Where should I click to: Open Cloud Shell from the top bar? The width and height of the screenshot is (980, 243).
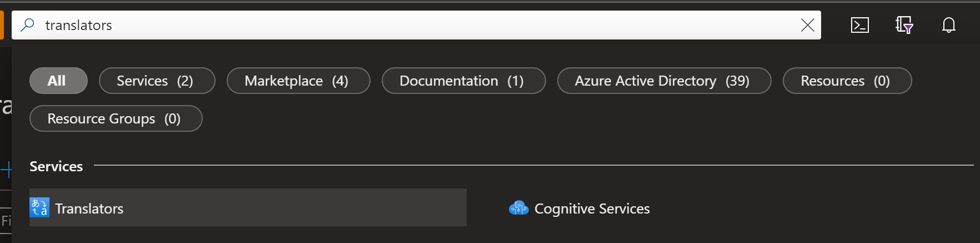(859, 25)
